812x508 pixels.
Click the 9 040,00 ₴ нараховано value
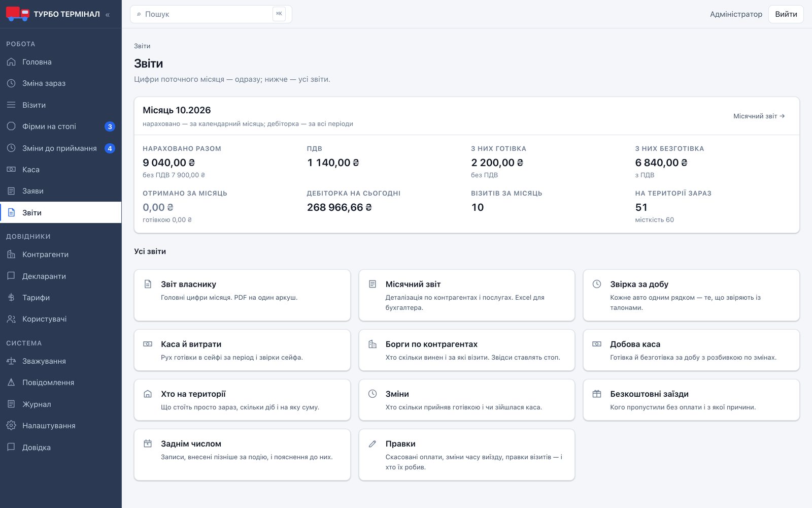169,163
